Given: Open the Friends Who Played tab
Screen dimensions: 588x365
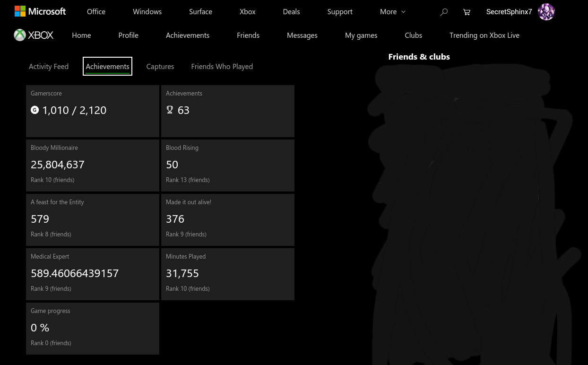Looking at the screenshot, I should click(x=222, y=66).
